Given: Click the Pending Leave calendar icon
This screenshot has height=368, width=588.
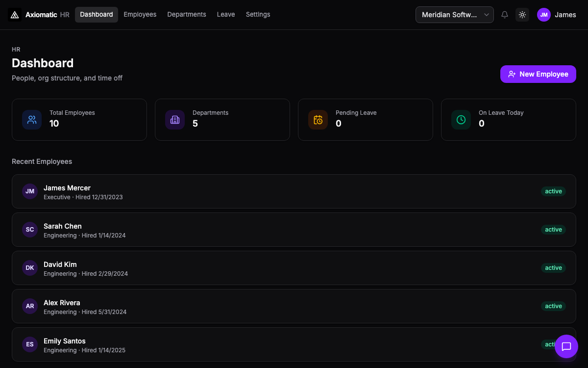Looking at the screenshot, I should 318,120.
